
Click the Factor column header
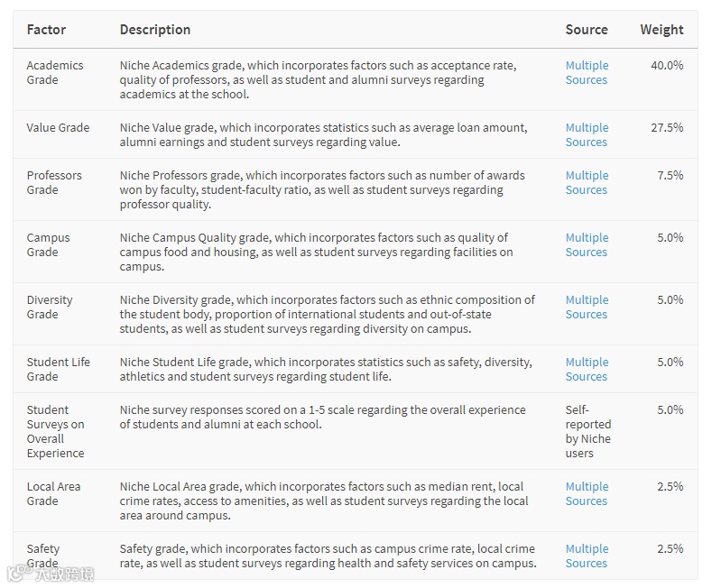46,30
